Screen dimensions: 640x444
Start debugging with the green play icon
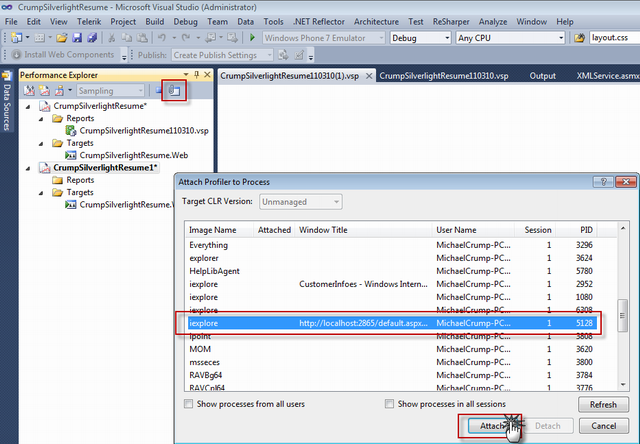[x=252, y=38]
